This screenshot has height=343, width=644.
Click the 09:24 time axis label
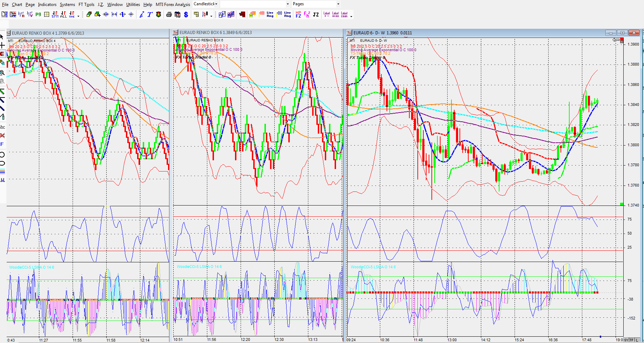351,340
